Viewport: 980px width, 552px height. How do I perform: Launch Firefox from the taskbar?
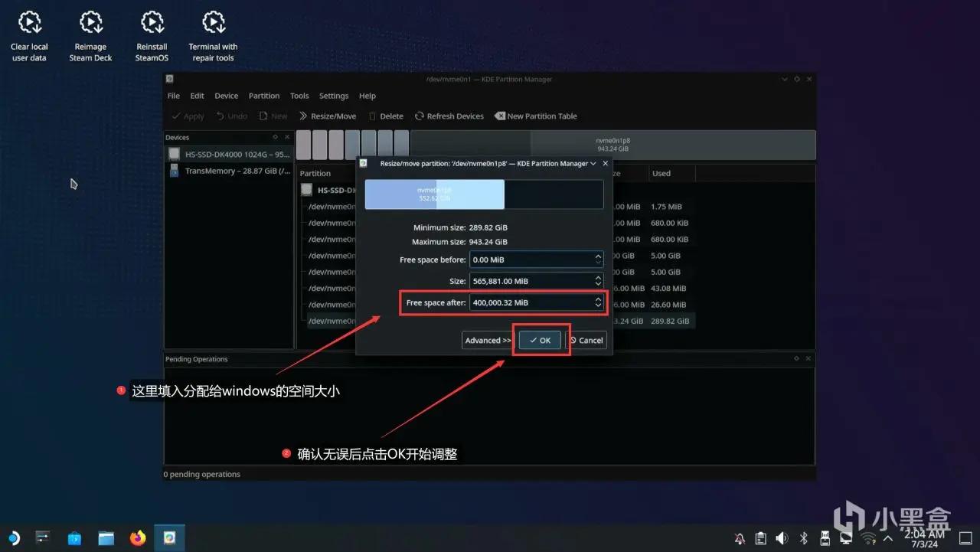point(138,538)
